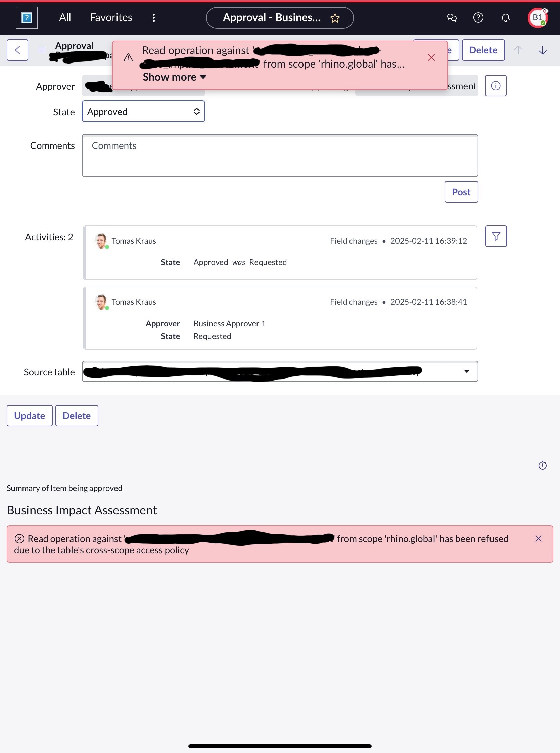
Task: Click the Post button
Action: [x=461, y=192]
